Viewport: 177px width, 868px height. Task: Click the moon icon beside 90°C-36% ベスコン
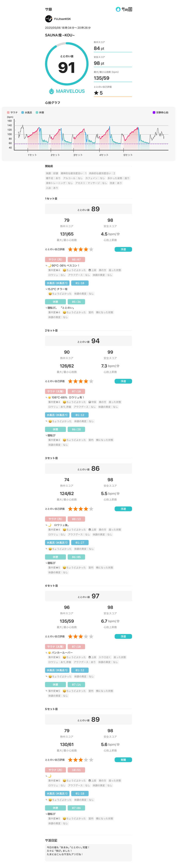(49, 266)
